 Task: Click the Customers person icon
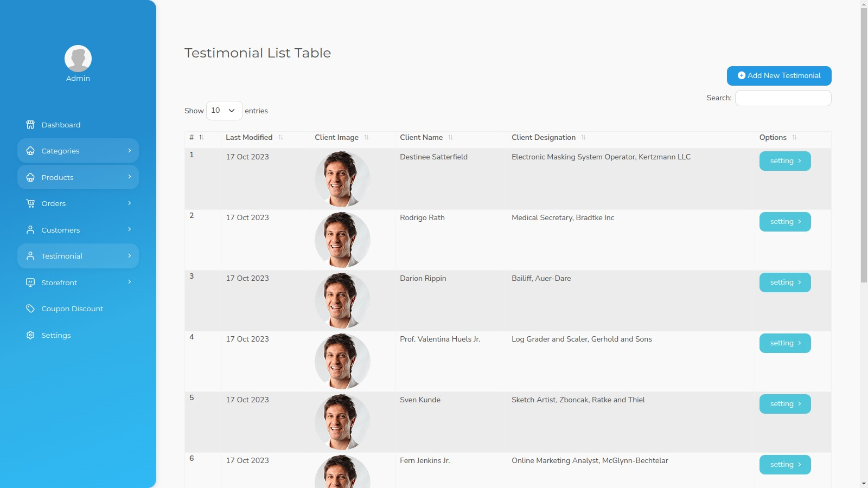click(x=30, y=230)
